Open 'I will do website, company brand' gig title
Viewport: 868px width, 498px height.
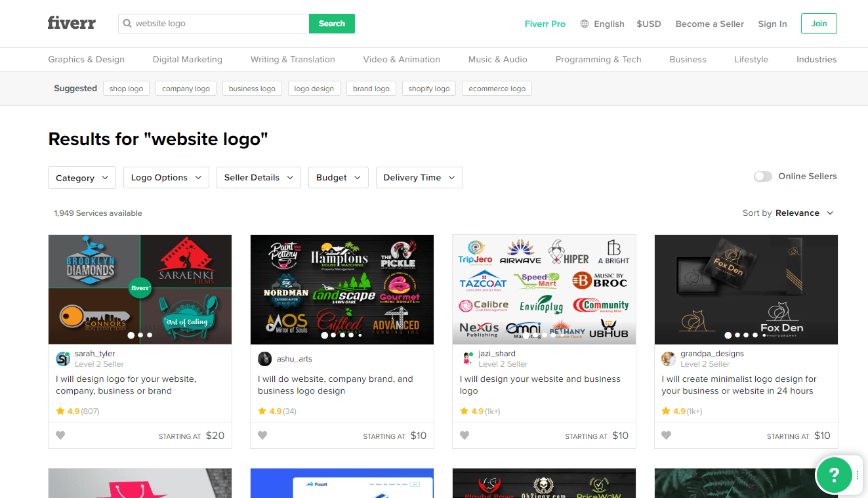point(335,384)
